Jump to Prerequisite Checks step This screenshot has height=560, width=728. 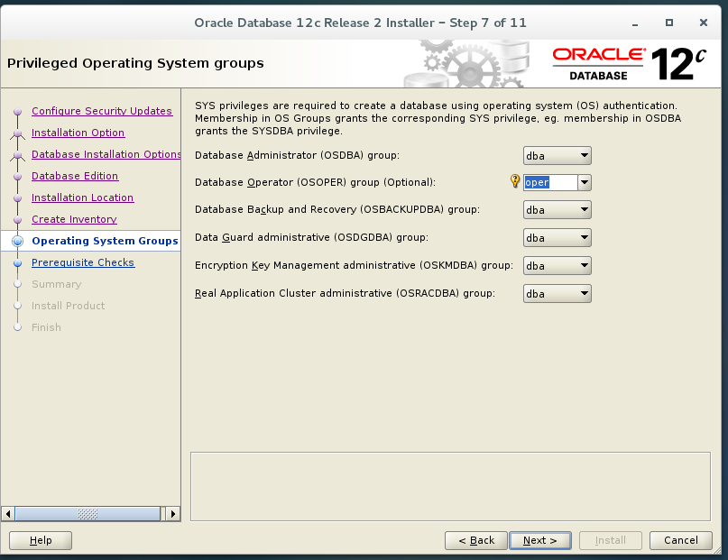click(83, 262)
